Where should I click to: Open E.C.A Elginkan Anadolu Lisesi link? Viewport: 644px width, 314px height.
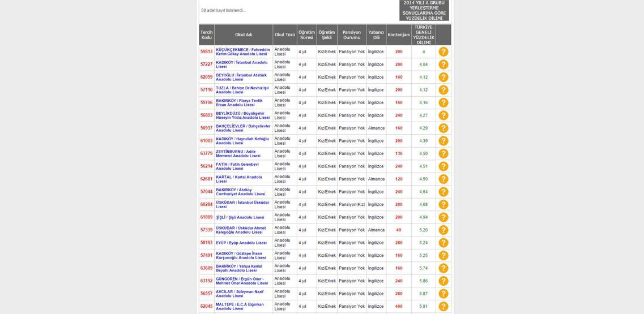[x=240, y=306]
